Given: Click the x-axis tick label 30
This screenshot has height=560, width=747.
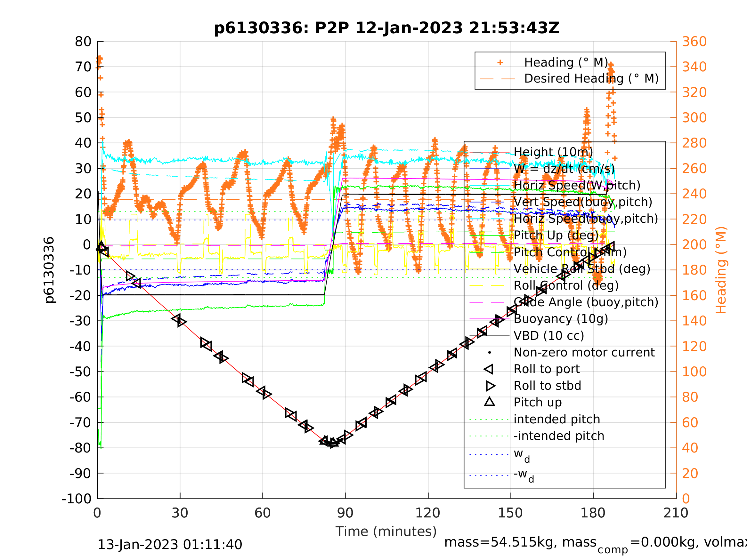Looking at the screenshot, I should pyautogui.click(x=180, y=513).
